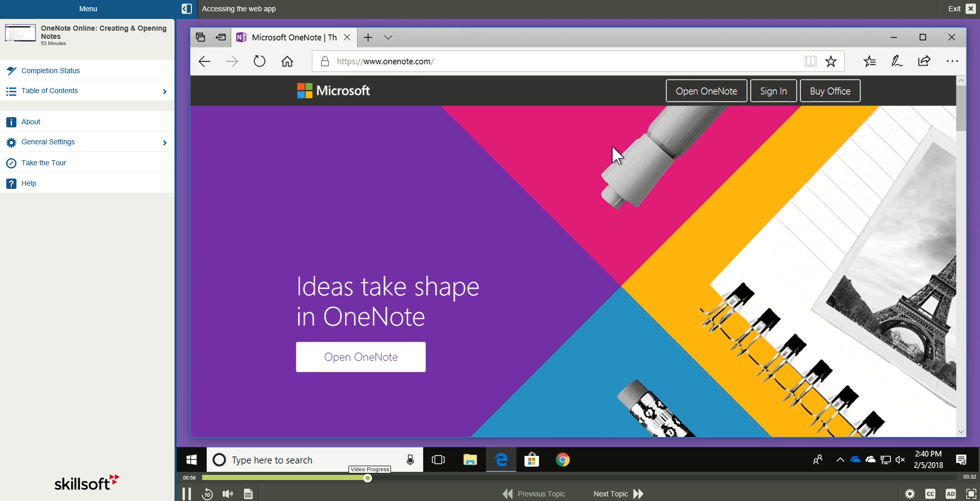Open the video transcript icon
The image size is (980, 501).
pos(248,493)
